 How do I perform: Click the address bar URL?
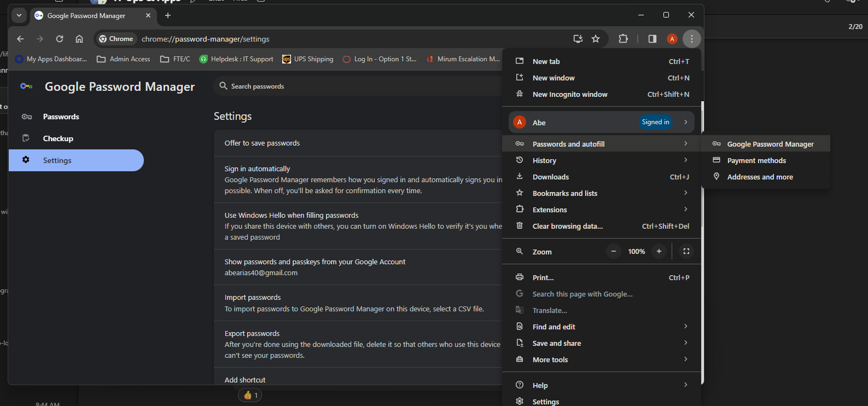pyautogui.click(x=205, y=39)
